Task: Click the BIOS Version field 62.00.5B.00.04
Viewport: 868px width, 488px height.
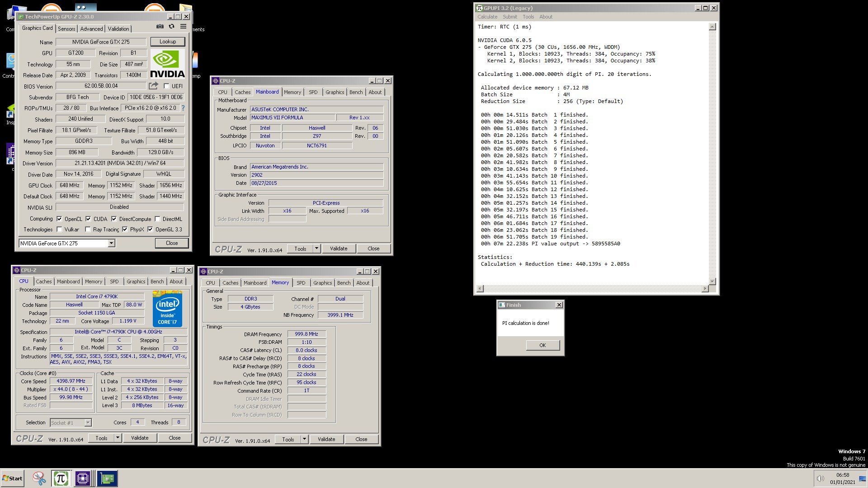Action: (101, 86)
